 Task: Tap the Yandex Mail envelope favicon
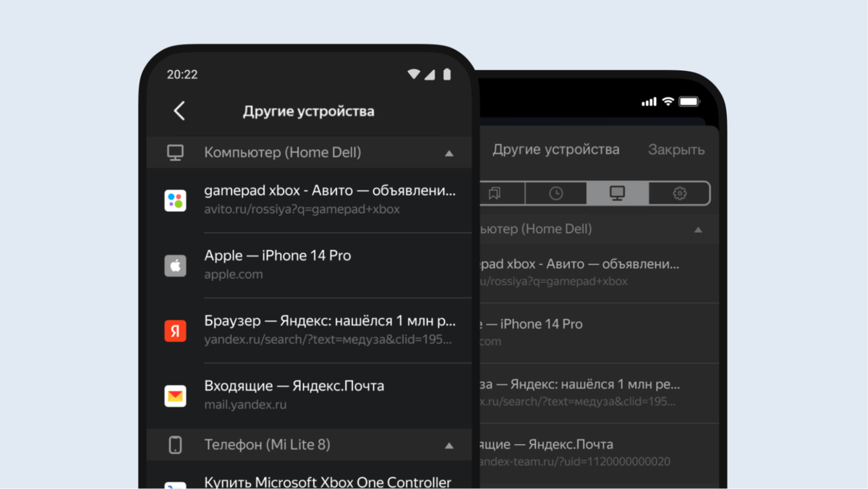point(175,396)
